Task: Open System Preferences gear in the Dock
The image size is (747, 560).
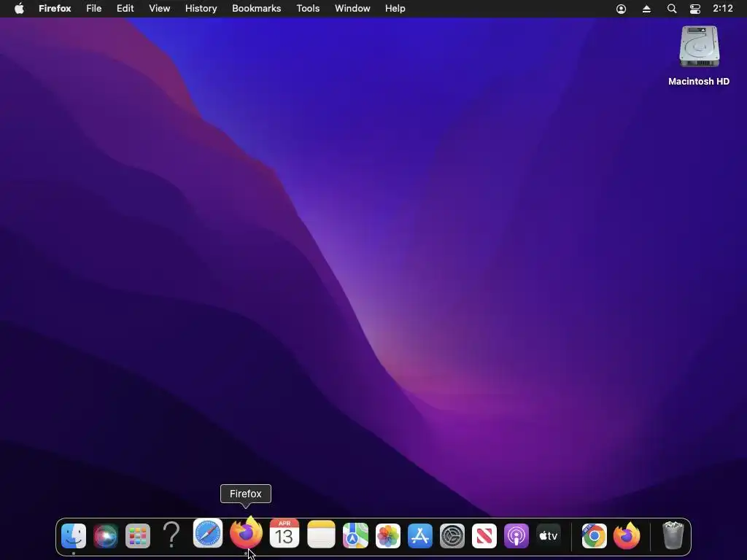Action: [x=452, y=536]
